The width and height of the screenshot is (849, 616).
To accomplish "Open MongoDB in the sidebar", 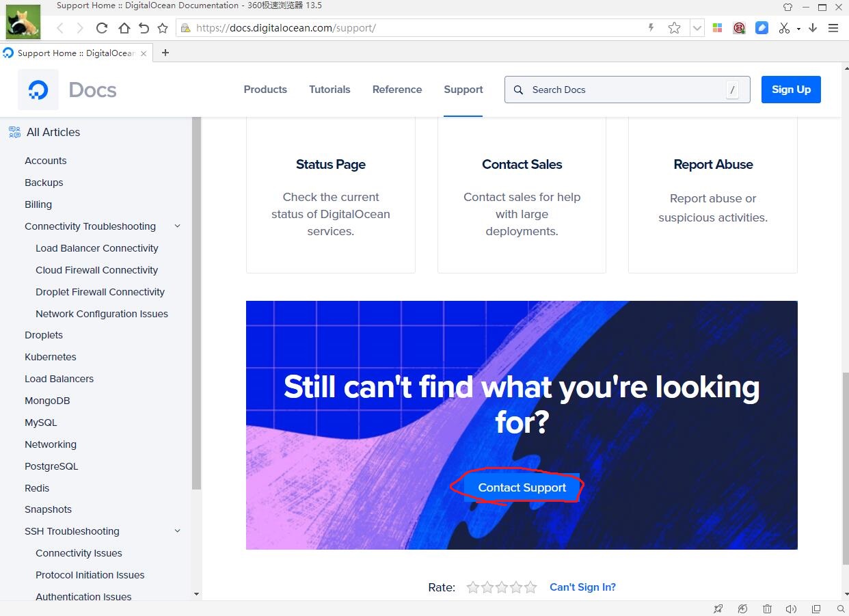I will pyautogui.click(x=47, y=401).
